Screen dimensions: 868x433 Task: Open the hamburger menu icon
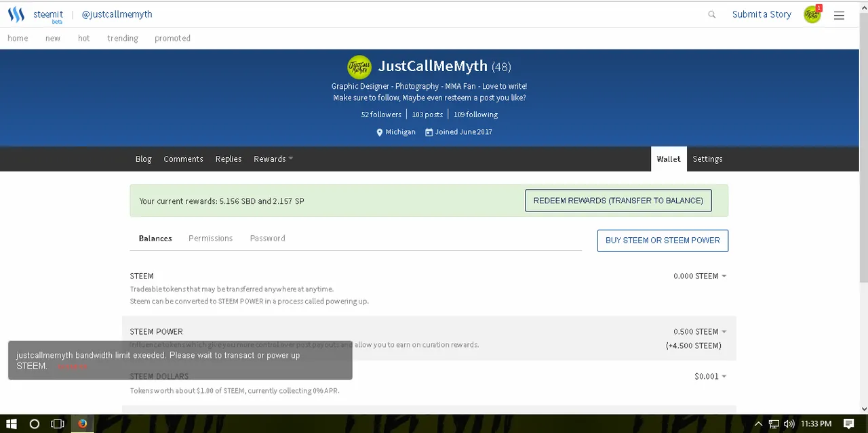[x=839, y=15]
